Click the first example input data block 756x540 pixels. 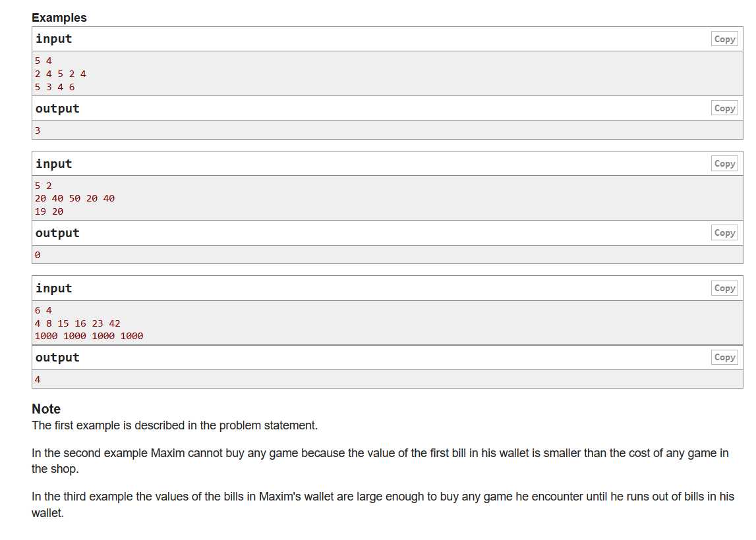(x=387, y=74)
